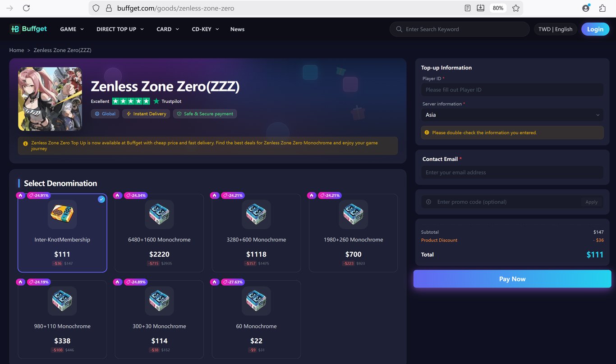Click the Pay Now button
The image size is (616, 364).
coord(512,279)
